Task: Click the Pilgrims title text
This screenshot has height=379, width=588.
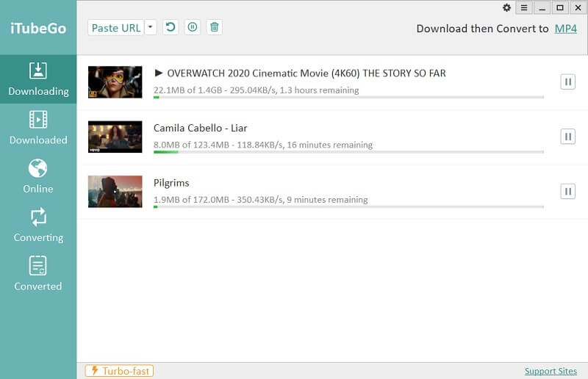Action: coord(171,183)
